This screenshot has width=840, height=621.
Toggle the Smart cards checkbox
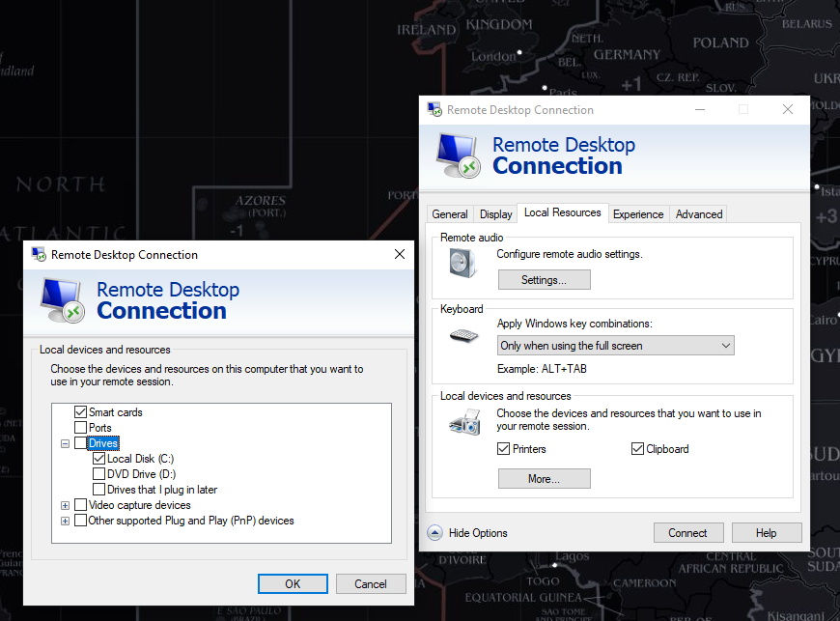(x=80, y=412)
